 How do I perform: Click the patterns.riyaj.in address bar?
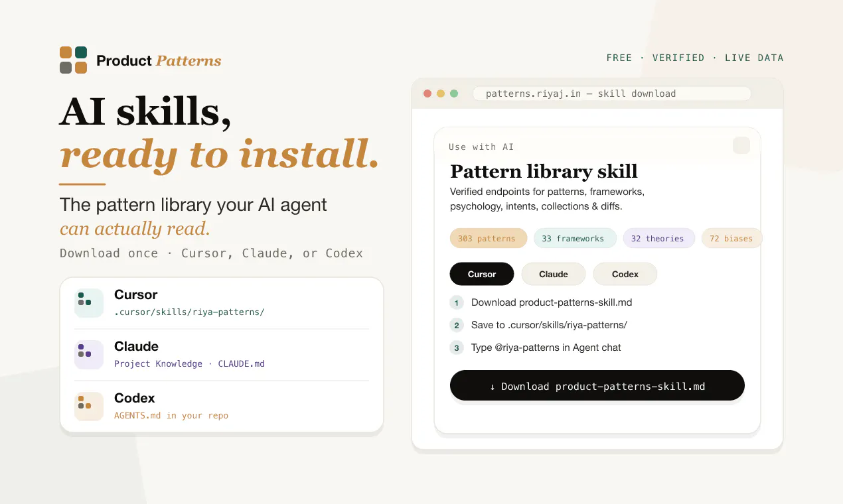611,94
